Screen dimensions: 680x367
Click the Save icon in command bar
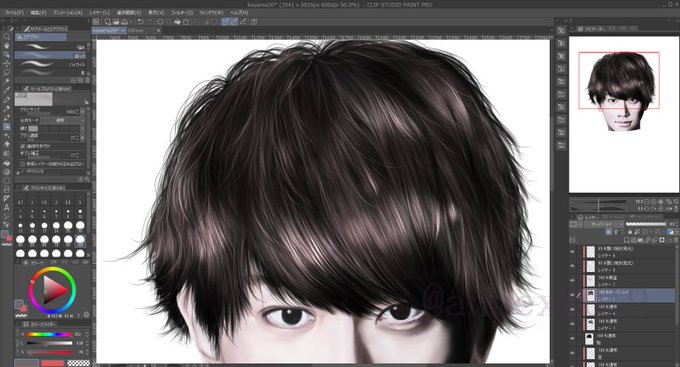(x=124, y=21)
